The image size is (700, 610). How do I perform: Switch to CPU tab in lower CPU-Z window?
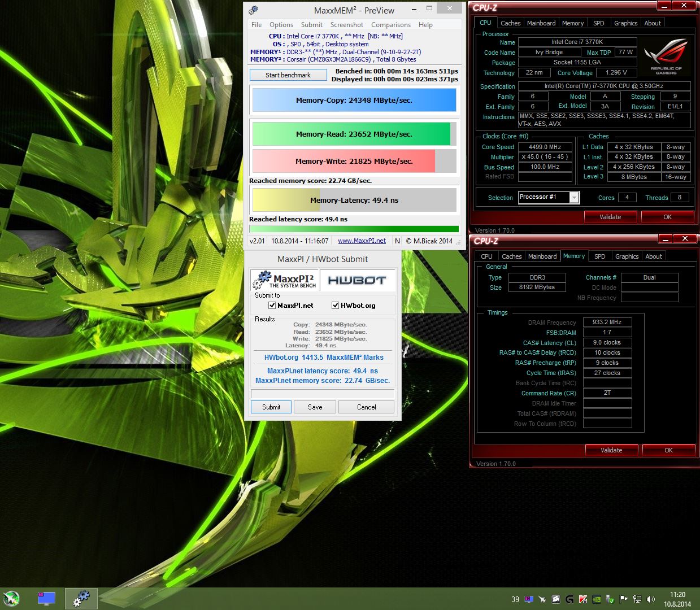coord(486,256)
